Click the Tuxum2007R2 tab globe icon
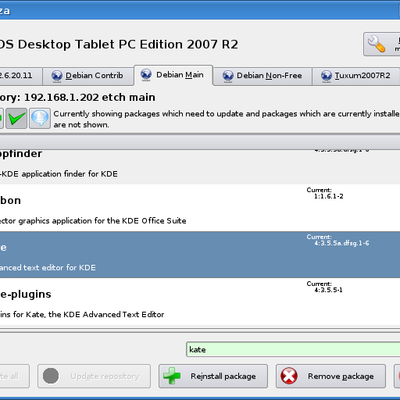Screen dimensions: 400x400 pos(326,76)
